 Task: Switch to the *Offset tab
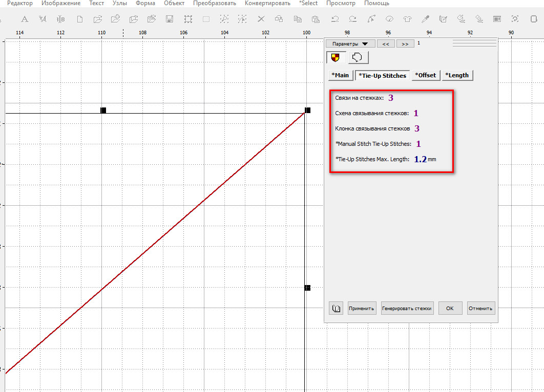click(426, 75)
